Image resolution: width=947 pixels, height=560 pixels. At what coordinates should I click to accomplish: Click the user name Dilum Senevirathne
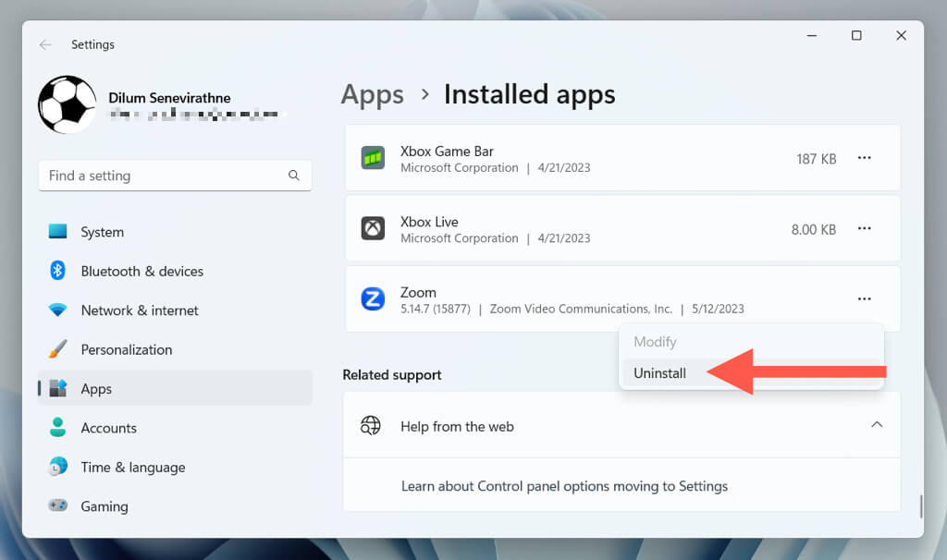[x=169, y=98]
